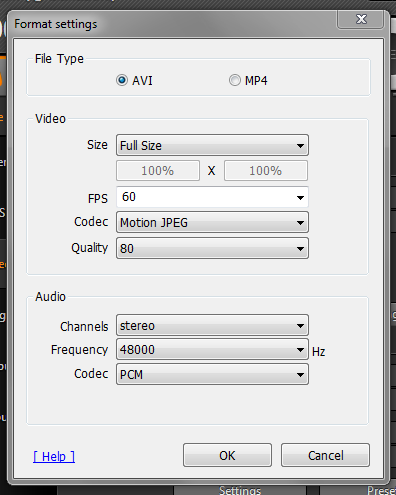Expand the audio Channels dropdown showing stereo
This screenshot has height=495, width=396.
point(212,325)
